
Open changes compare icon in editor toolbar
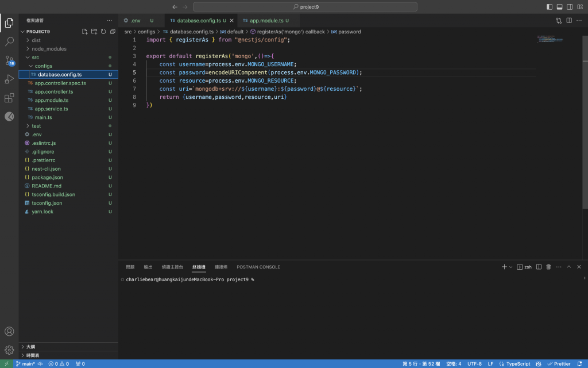tap(559, 21)
